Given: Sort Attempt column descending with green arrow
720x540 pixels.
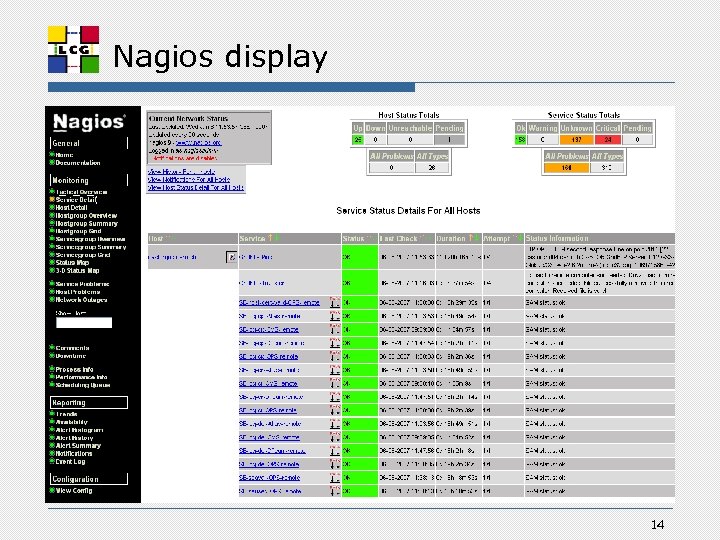Looking at the screenshot, I should pyautogui.click(x=520, y=238).
